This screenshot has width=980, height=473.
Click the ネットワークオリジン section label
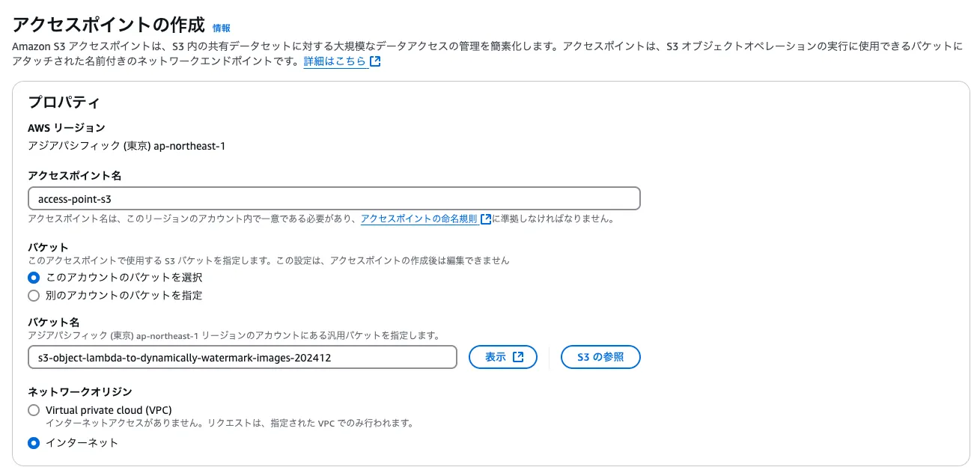tap(80, 391)
